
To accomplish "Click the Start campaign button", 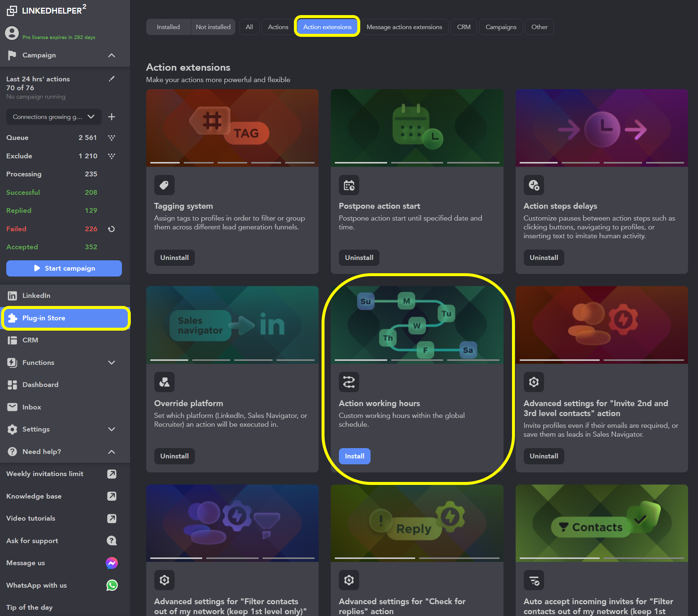I will [64, 268].
